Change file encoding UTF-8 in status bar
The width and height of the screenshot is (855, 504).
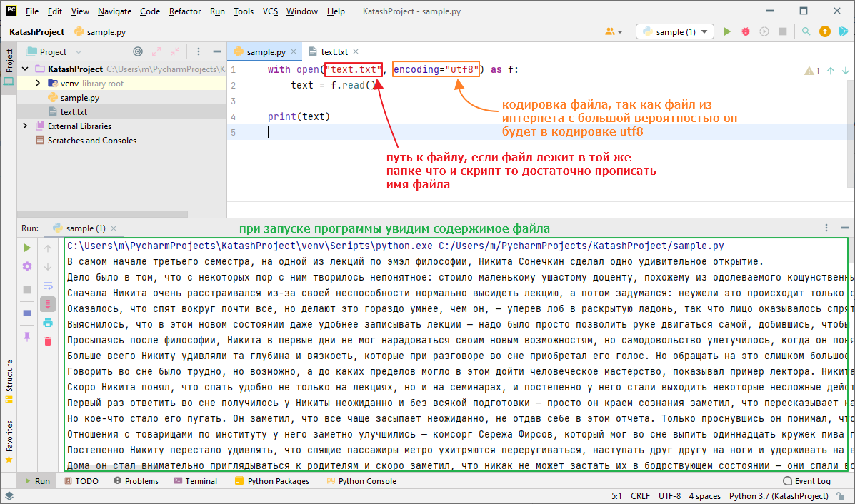click(x=669, y=496)
